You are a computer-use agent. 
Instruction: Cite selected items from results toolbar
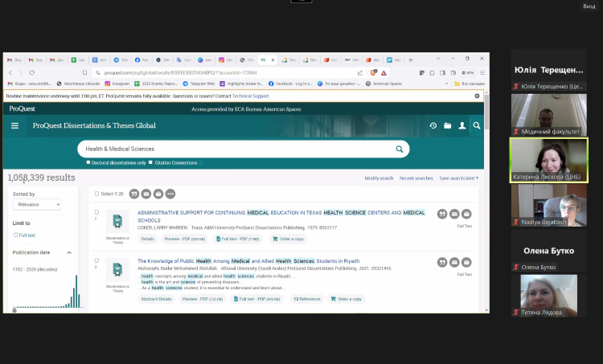(x=133, y=194)
